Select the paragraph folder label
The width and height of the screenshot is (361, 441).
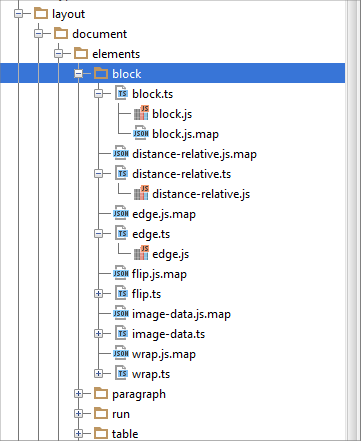click(x=139, y=394)
